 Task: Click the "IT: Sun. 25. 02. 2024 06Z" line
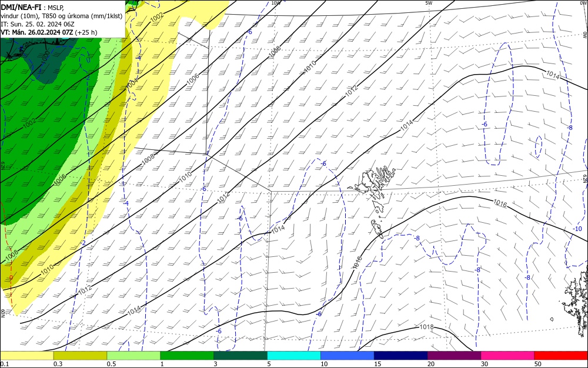(38, 24)
